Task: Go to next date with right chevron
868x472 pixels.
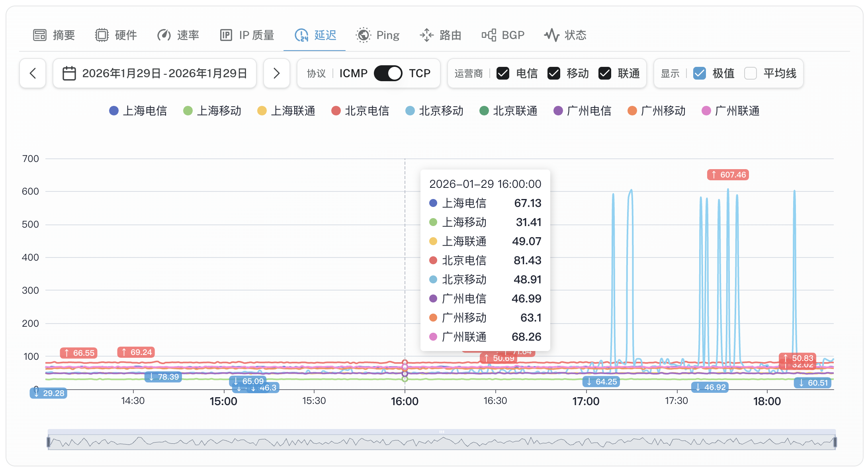Action: 276,73
